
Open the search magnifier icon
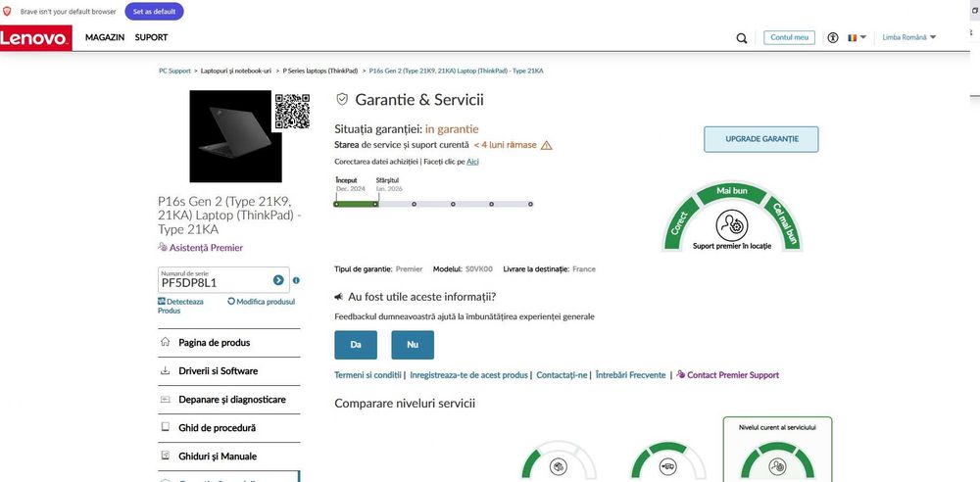tap(741, 38)
